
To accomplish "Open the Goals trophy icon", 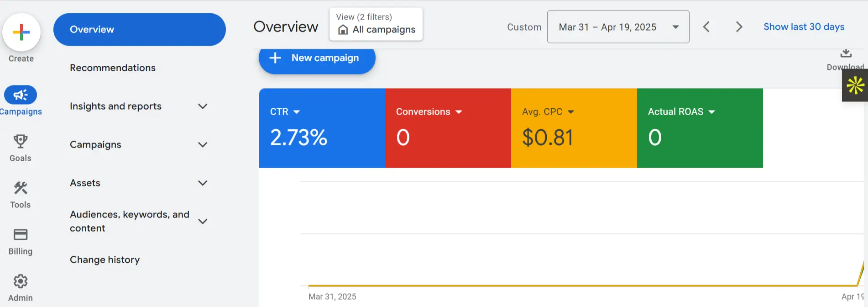I will (21, 142).
